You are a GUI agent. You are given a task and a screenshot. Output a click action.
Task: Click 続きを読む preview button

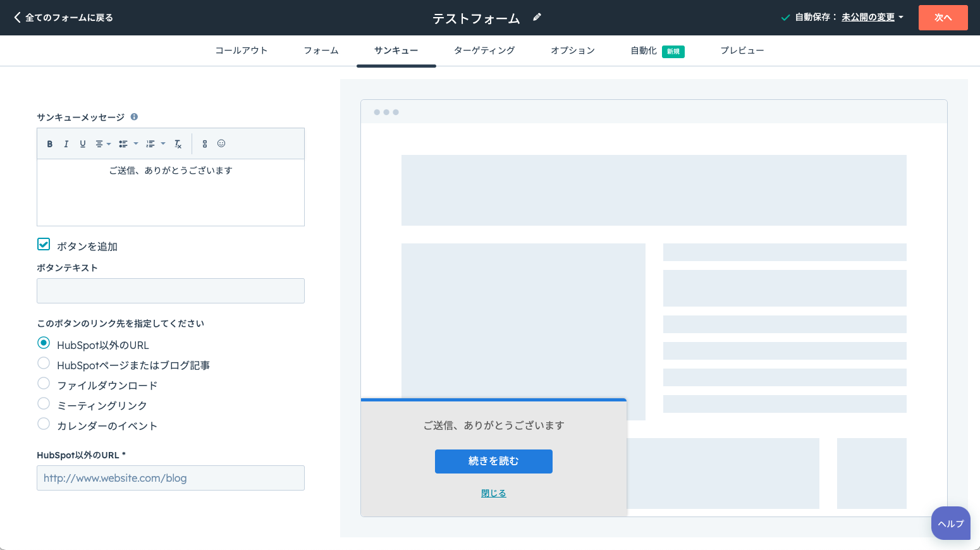click(x=494, y=461)
